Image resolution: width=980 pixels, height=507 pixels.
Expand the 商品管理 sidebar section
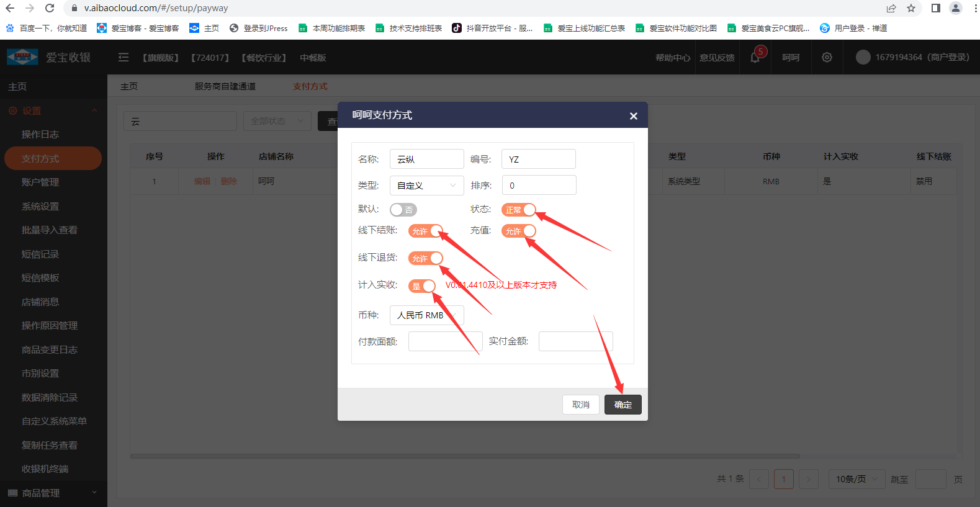pyautogui.click(x=53, y=493)
